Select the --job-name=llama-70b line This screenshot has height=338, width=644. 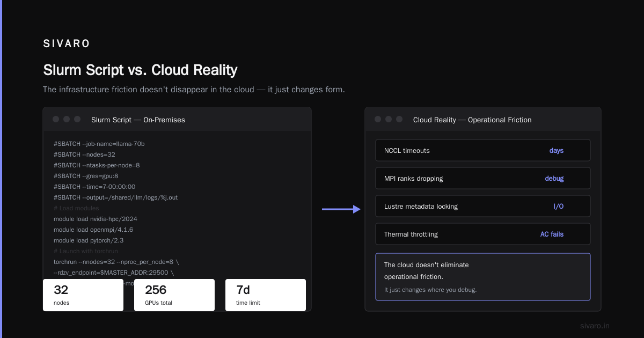(x=99, y=144)
